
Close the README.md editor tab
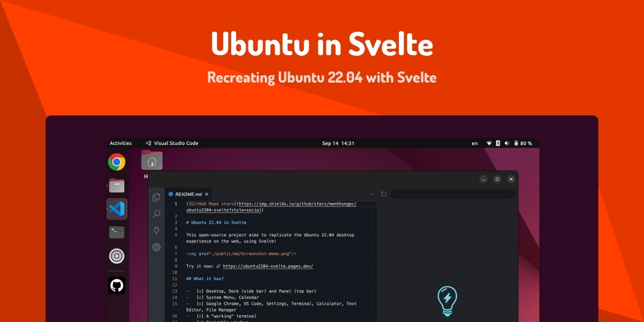pyautogui.click(x=206, y=194)
